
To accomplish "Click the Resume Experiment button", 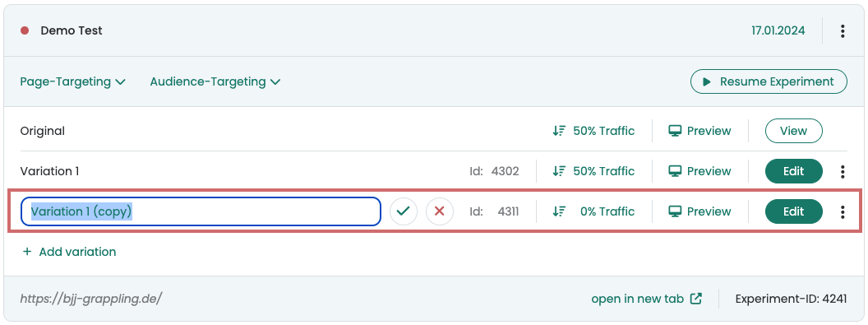I will 769,82.
